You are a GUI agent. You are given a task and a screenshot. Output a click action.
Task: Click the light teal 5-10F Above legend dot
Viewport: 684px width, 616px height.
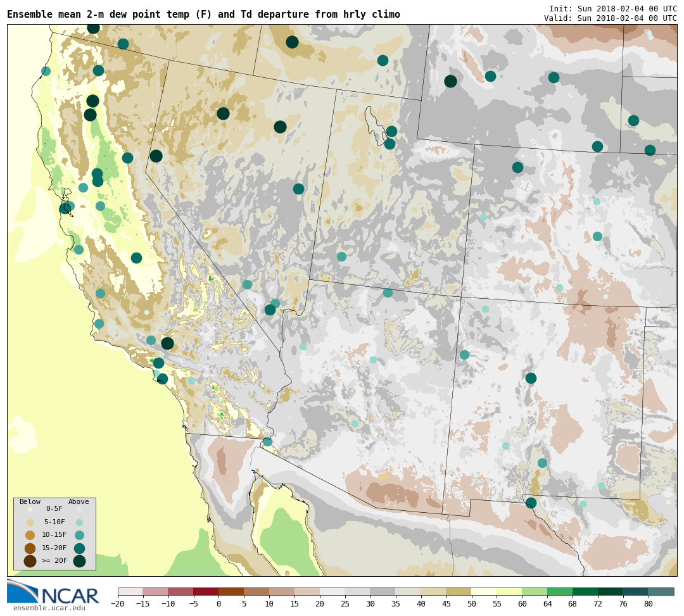tap(79, 522)
